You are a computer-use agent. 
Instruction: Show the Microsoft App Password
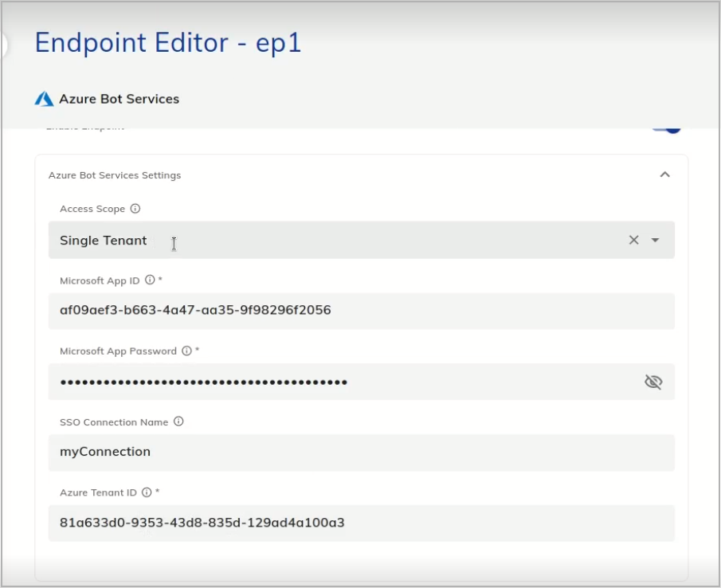(x=653, y=382)
